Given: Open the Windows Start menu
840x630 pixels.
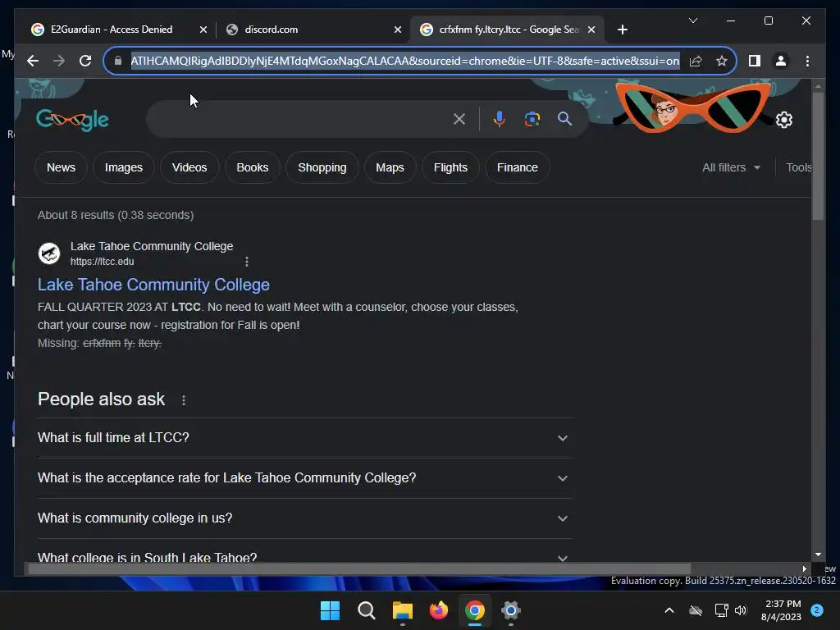Looking at the screenshot, I should 330,610.
